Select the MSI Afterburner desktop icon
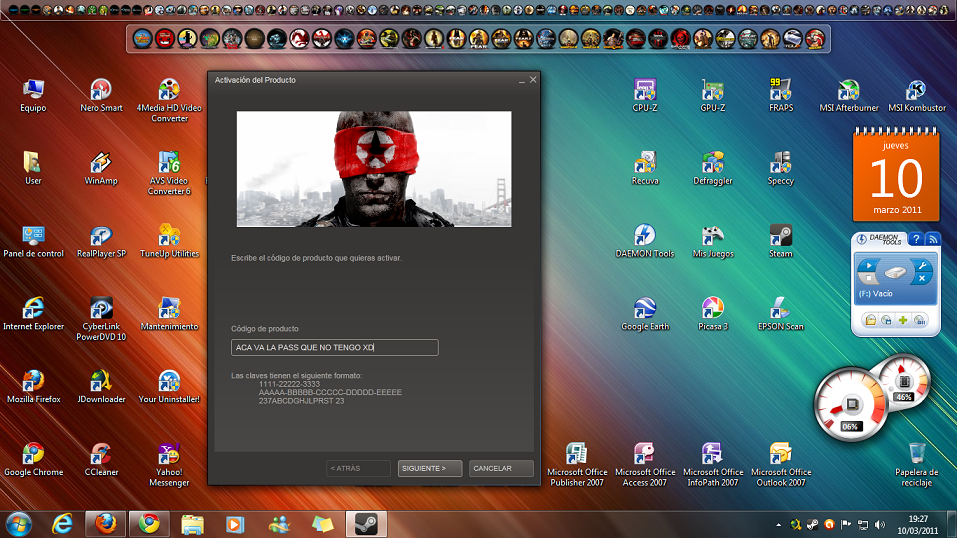The image size is (957, 538). pyautogui.click(x=849, y=96)
